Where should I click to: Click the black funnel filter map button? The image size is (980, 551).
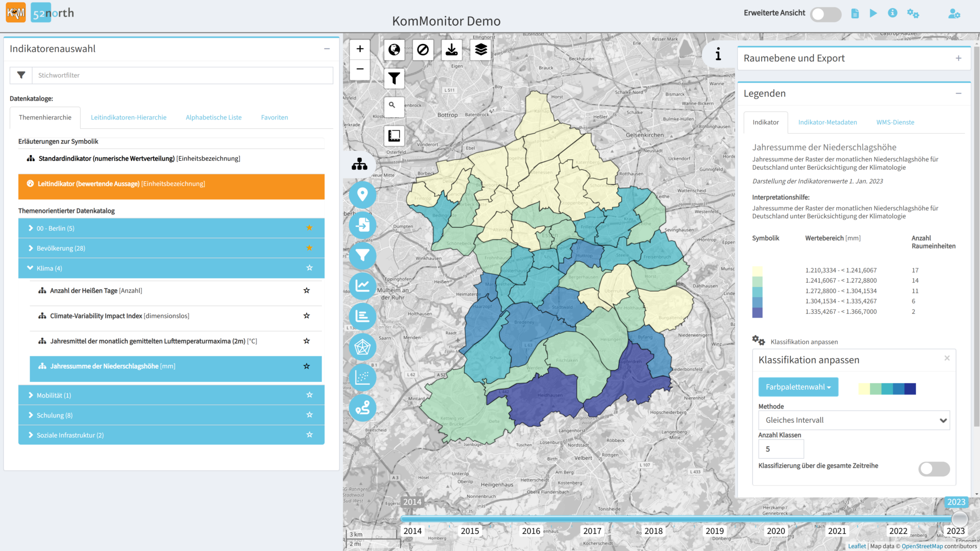click(394, 78)
